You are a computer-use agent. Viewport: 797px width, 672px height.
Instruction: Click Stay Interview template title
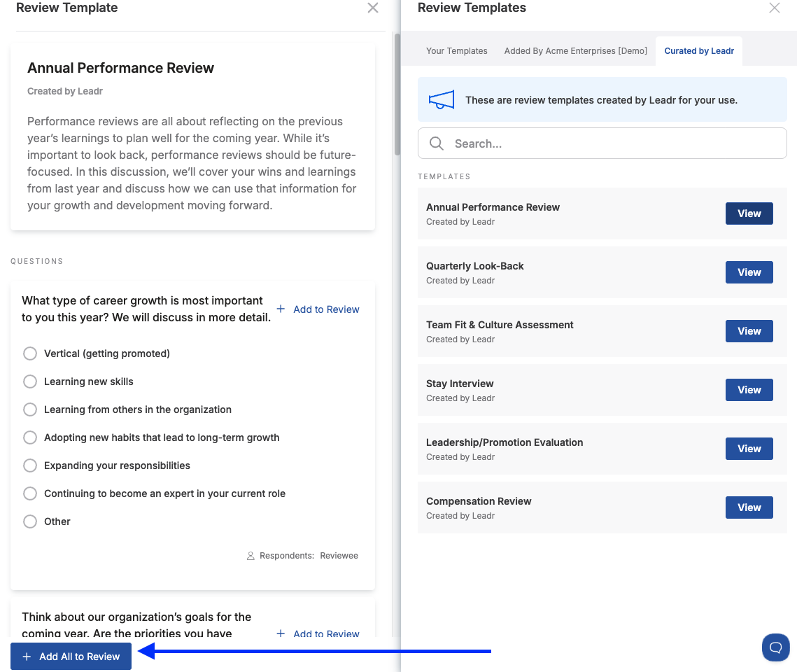point(460,384)
